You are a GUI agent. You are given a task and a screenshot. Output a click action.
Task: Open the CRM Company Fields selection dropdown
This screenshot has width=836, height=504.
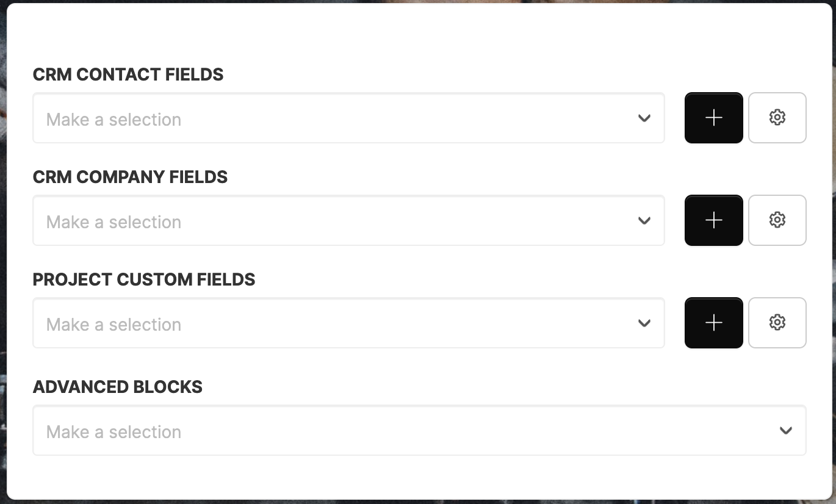click(348, 220)
